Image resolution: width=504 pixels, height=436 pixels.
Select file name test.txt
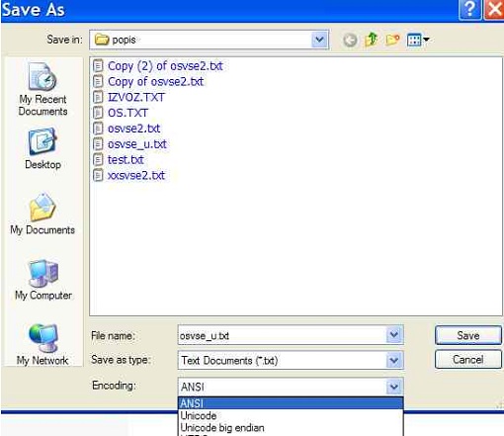pyautogui.click(x=126, y=160)
